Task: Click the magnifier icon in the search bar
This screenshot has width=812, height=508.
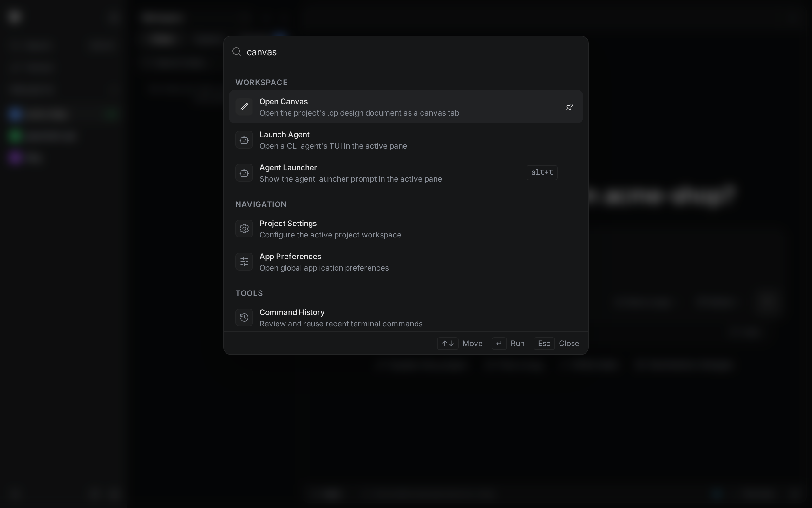Action: [237, 51]
